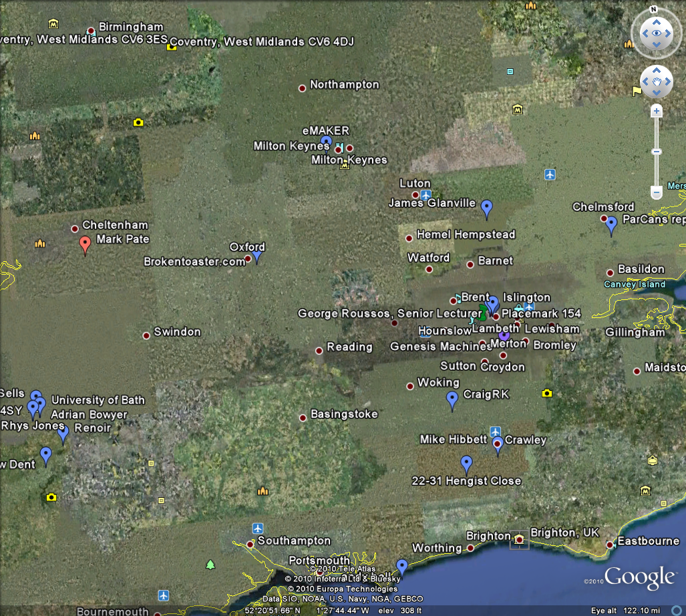Rotate view right using look joystick arrow

pos(668,33)
